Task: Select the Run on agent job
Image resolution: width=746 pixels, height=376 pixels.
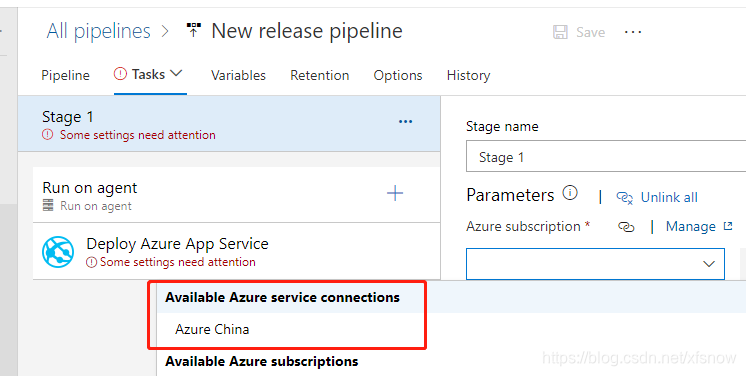Action: point(236,195)
